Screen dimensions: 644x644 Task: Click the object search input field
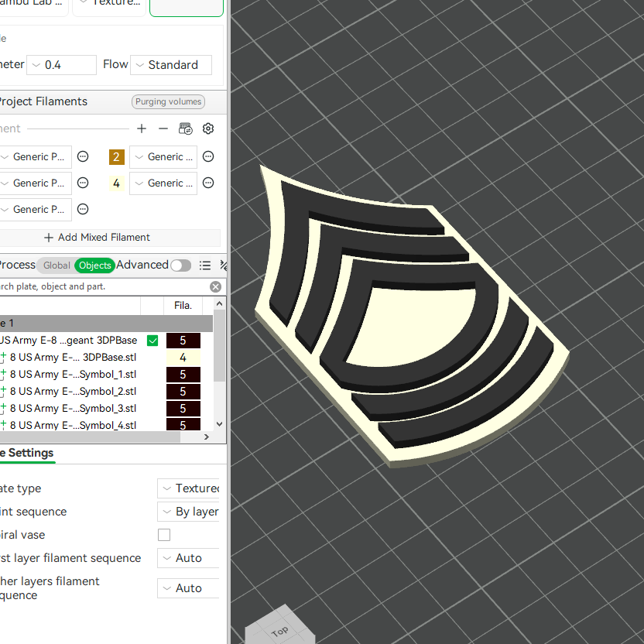[103, 286]
